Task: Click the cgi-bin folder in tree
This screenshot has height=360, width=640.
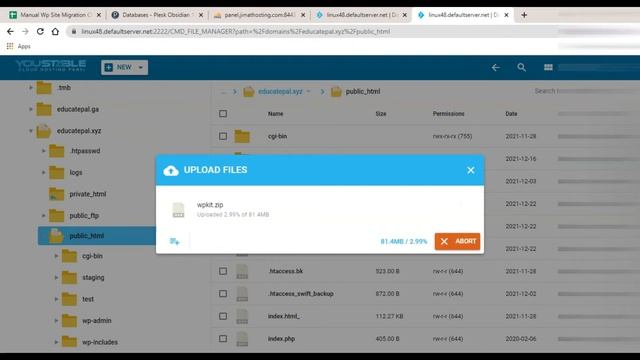Action: (x=92, y=256)
